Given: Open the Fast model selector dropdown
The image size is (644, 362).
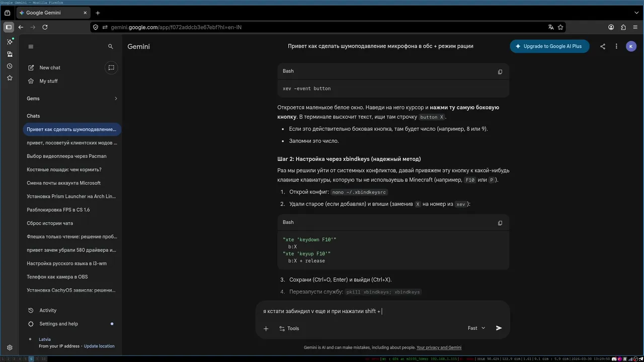Looking at the screenshot, I should click(x=476, y=328).
